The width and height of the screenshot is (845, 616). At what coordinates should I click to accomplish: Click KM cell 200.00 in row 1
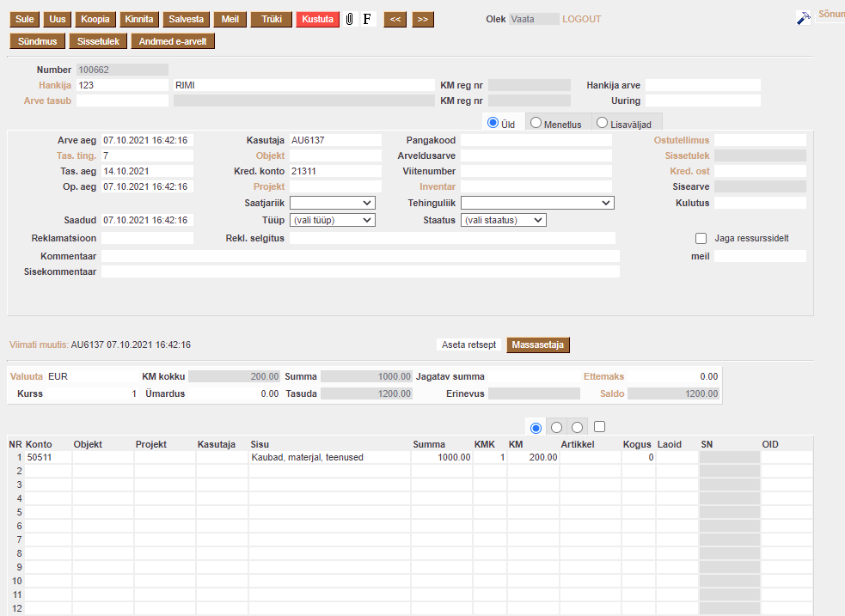[533, 457]
